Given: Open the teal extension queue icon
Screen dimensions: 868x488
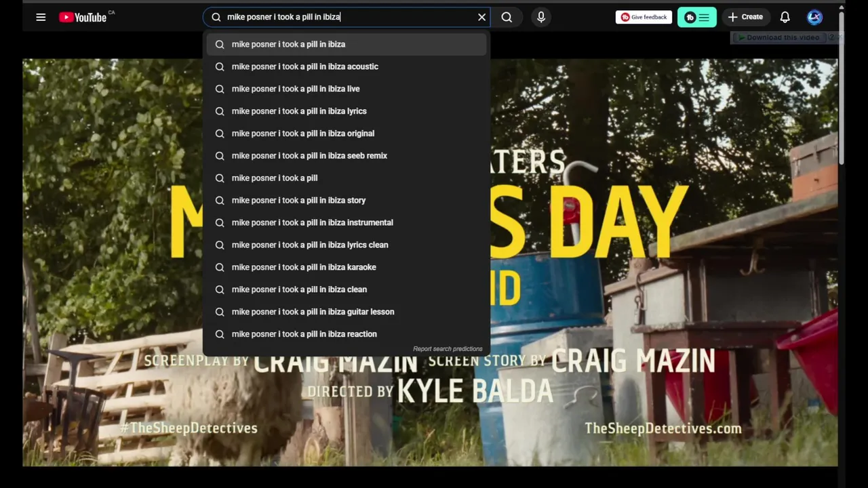Looking at the screenshot, I should [697, 17].
